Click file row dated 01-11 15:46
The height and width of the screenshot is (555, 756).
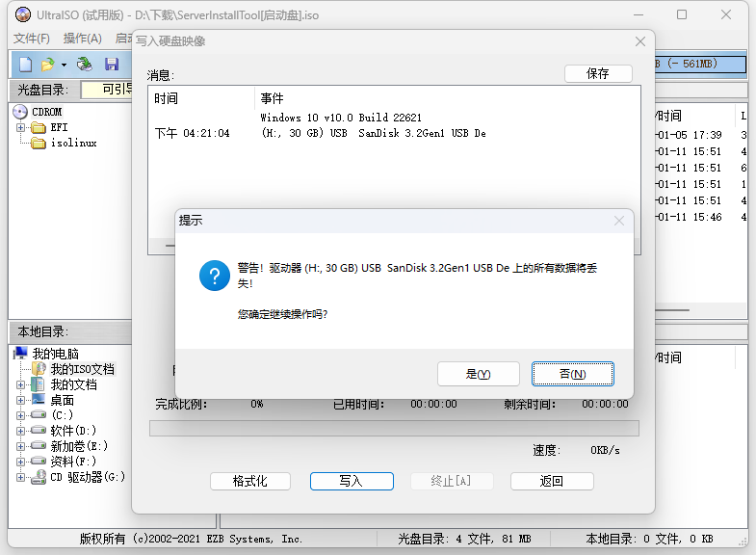(x=700, y=217)
